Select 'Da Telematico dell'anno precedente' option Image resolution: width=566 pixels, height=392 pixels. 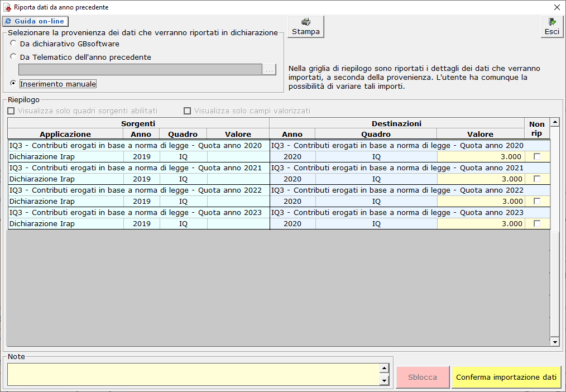pos(13,56)
